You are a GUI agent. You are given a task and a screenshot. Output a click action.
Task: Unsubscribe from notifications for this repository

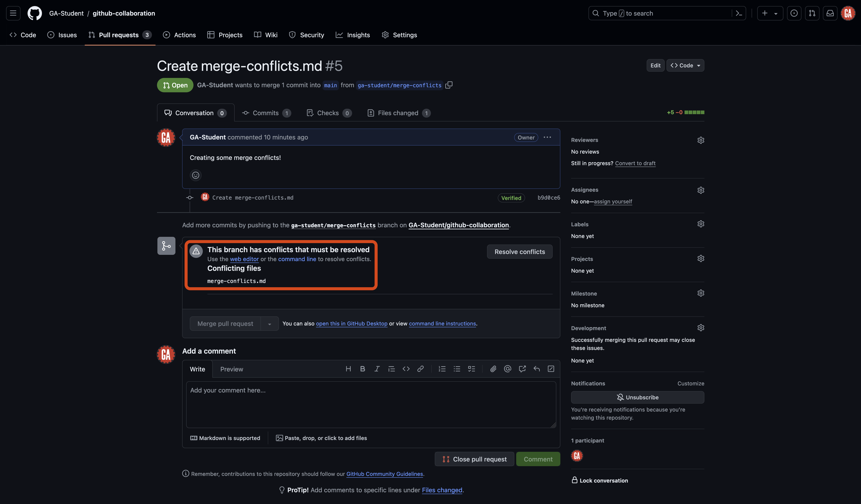click(x=637, y=397)
